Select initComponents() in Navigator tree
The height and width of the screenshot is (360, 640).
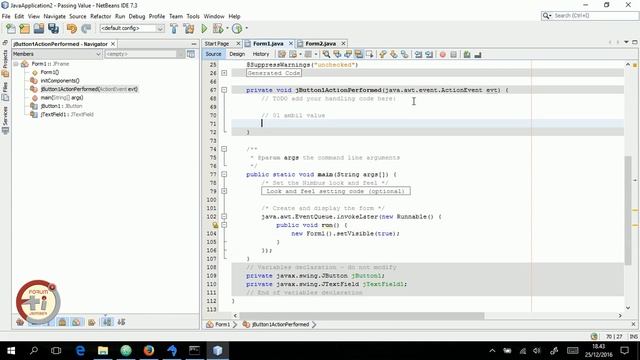click(x=60, y=80)
